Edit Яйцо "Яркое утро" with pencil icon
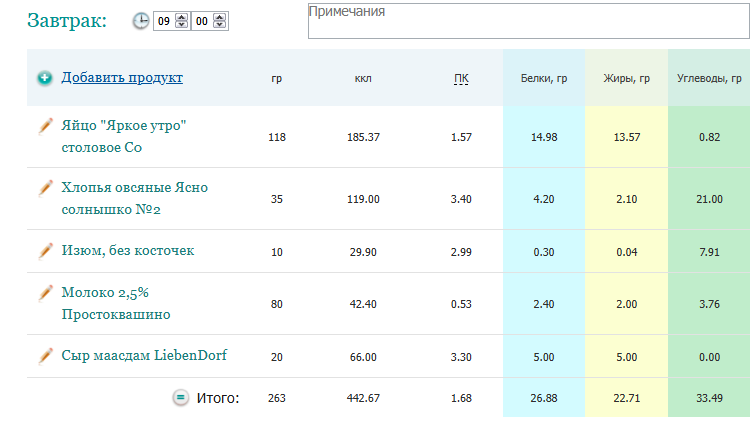Screen dimensions: 750x424 (x=45, y=126)
